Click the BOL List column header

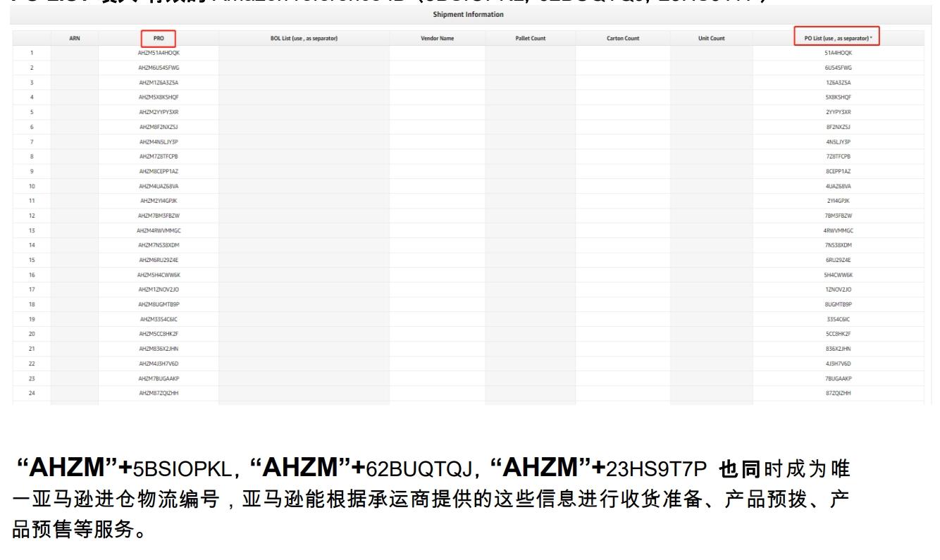coord(304,38)
